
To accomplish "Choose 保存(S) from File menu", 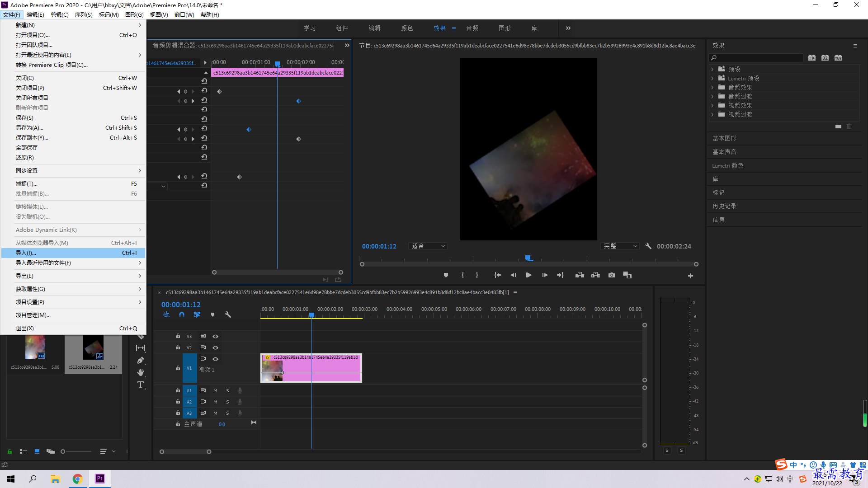I will pyautogui.click(x=73, y=118).
